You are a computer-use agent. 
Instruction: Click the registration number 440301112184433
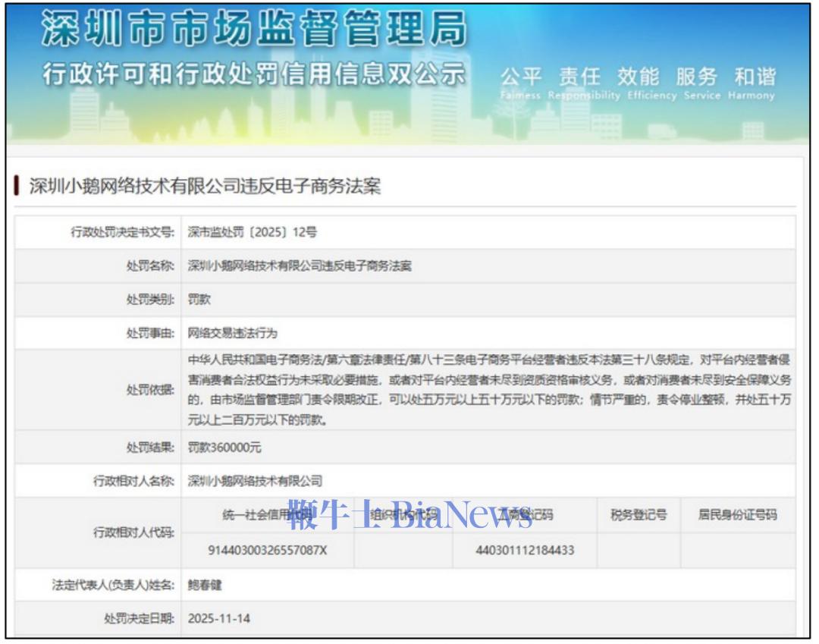pos(525,551)
